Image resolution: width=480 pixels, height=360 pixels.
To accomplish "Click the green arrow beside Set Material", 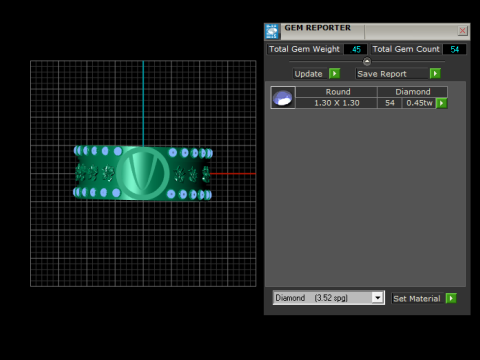I will click(x=451, y=298).
